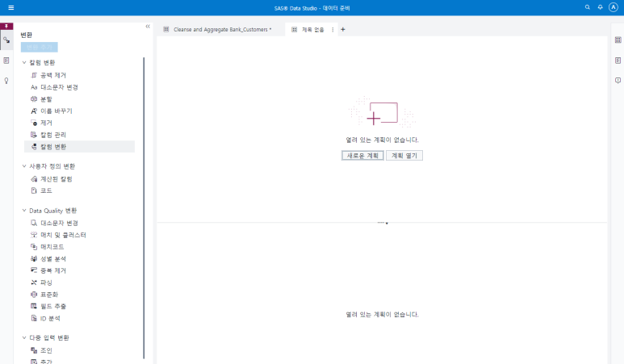The image size is (624, 364).
Task: Click the pin icon above the left sidebar
Action: pos(6,27)
